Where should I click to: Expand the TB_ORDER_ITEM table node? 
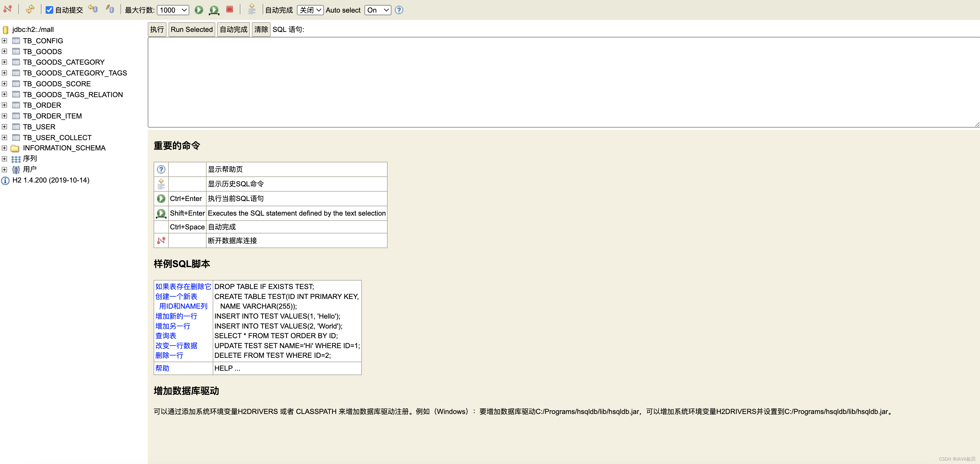click(x=6, y=116)
